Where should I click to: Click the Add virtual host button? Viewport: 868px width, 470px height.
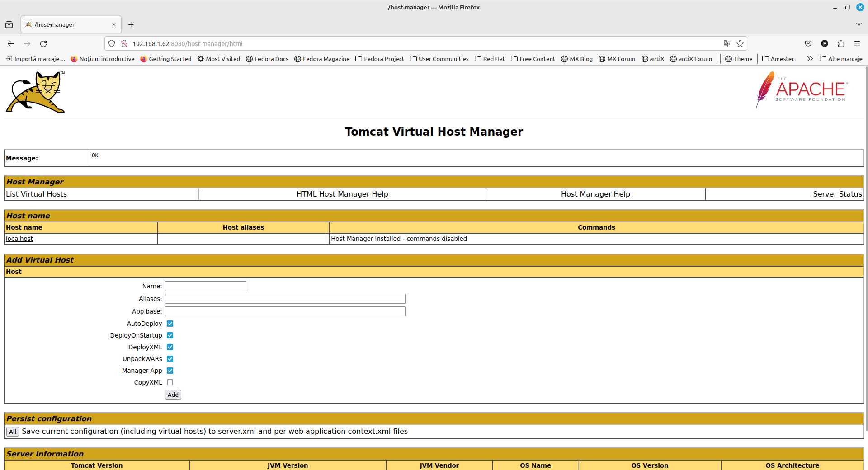click(x=173, y=395)
